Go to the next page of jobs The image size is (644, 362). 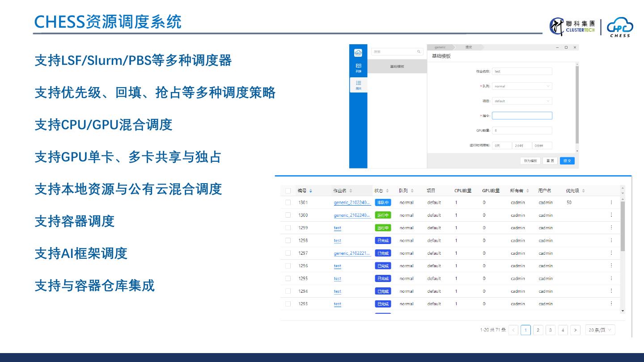(576, 330)
